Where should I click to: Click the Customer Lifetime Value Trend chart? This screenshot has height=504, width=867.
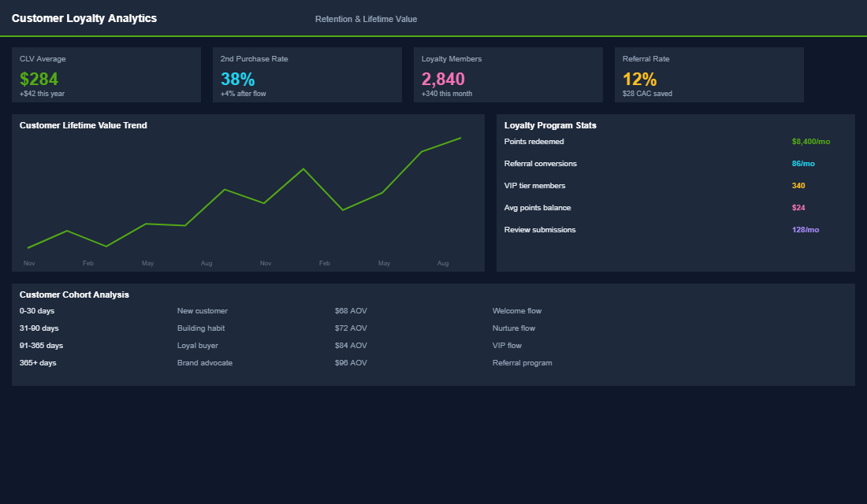pyautogui.click(x=247, y=193)
